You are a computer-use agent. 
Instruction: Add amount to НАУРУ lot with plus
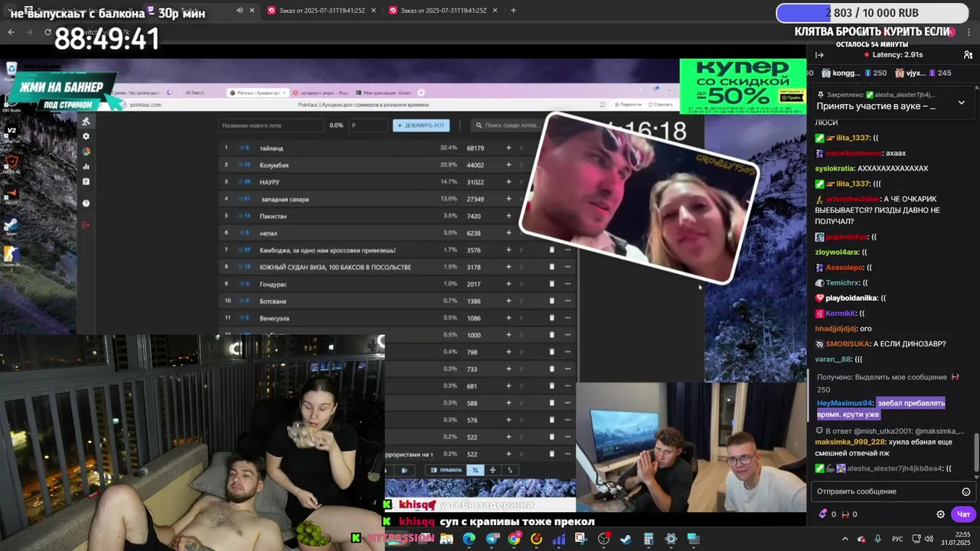[x=508, y=181]
